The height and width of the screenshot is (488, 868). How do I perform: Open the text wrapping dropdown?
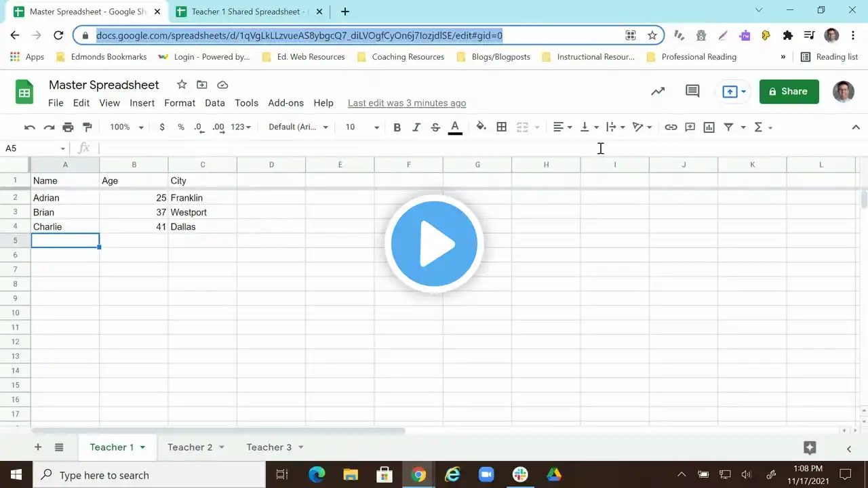615,127
